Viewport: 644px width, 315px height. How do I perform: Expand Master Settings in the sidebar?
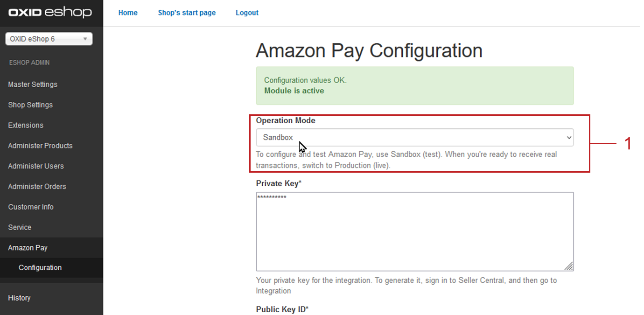coord(33,84)
